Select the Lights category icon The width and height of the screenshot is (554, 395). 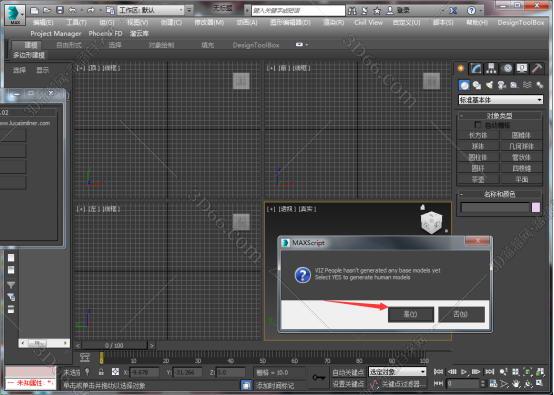point(489,85)
